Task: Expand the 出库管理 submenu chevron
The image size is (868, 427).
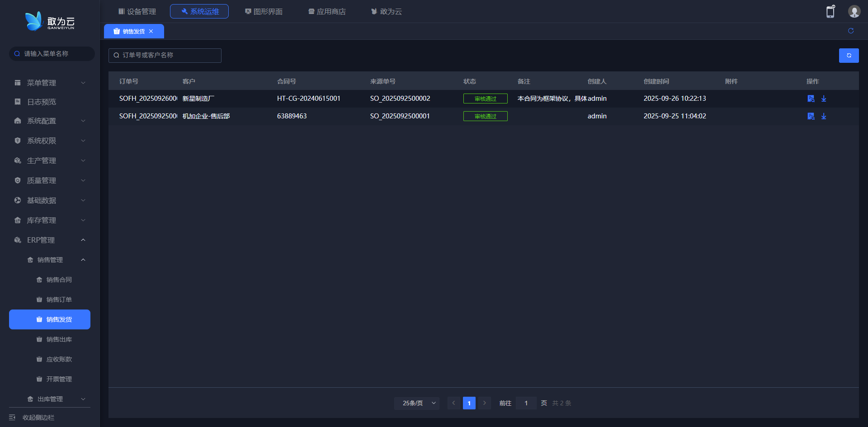Action: [83, 399]
